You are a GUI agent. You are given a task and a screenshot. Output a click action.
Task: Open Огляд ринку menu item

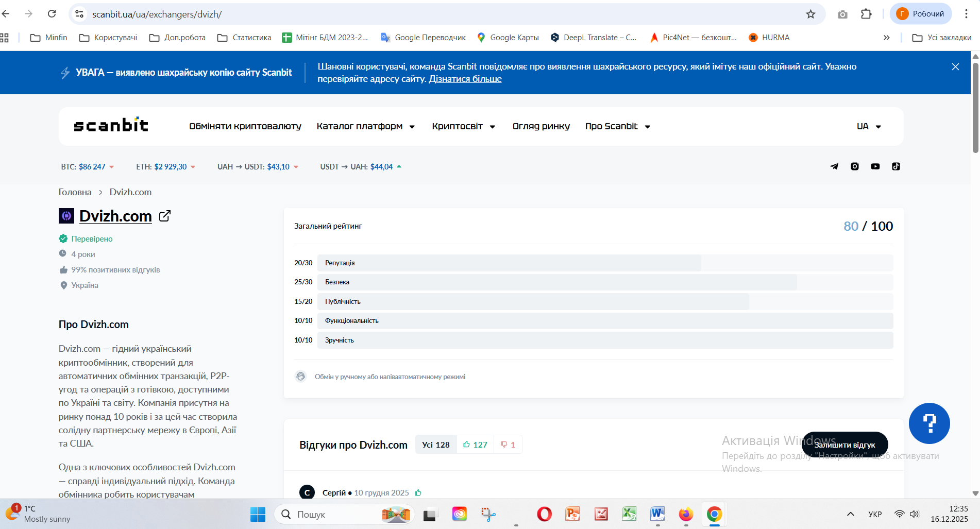(x=541, y=127)
